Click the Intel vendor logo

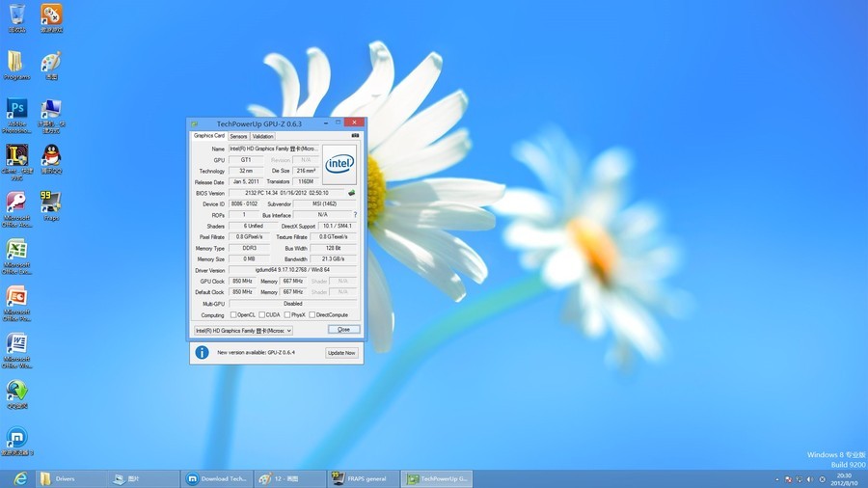339,164
